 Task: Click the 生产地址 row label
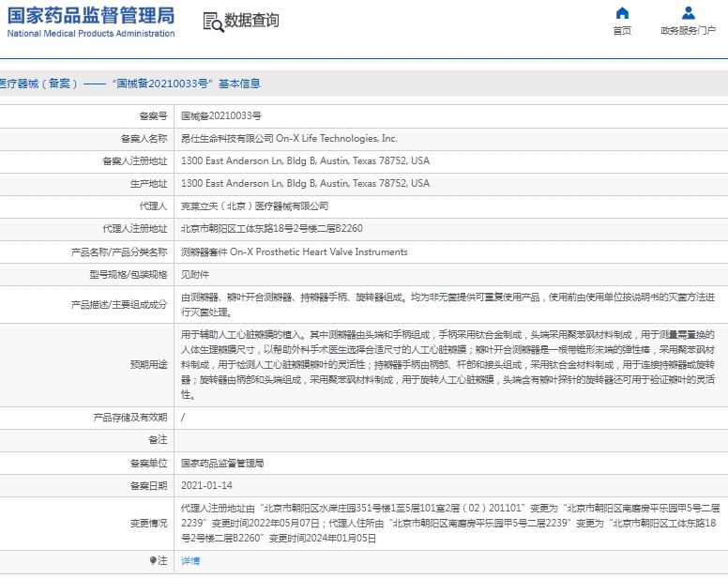click(x=148, y=183)
